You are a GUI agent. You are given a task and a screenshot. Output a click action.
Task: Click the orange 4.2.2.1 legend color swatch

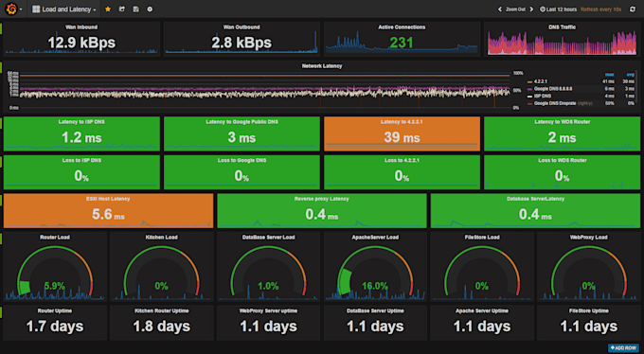(x=529, y=82)
